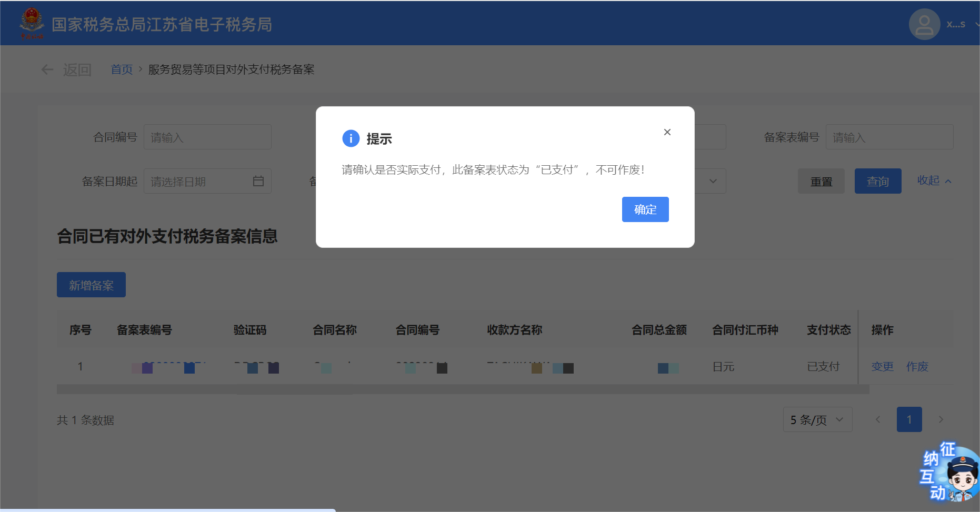This screenshot has width=980, height=512.
Task: Click 变更 link in the table row
Action: (x=882, y=366)
